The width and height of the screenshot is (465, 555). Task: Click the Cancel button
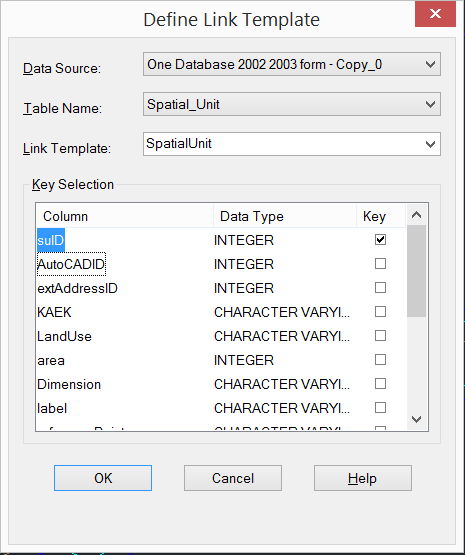[x=233, y=478]
